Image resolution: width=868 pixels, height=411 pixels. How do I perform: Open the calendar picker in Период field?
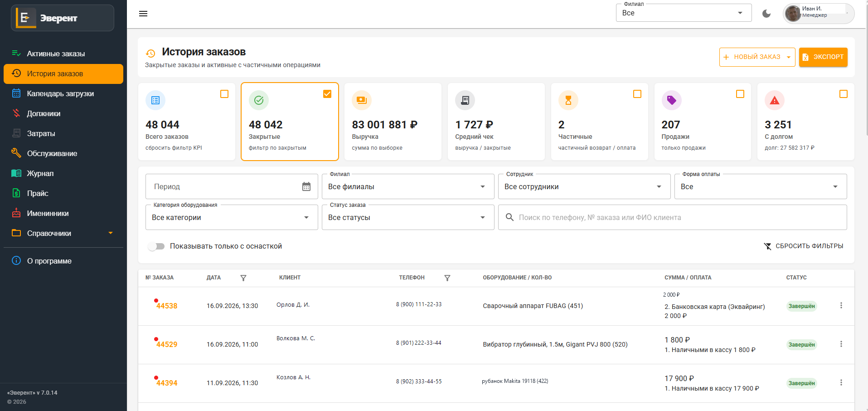click(x=306, y=186)
